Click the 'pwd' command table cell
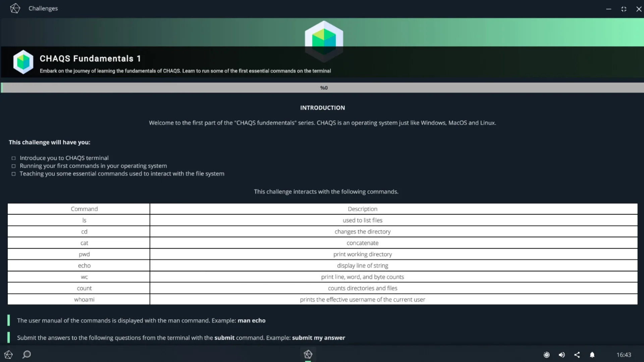644x362 pixels. click(84, 255)
